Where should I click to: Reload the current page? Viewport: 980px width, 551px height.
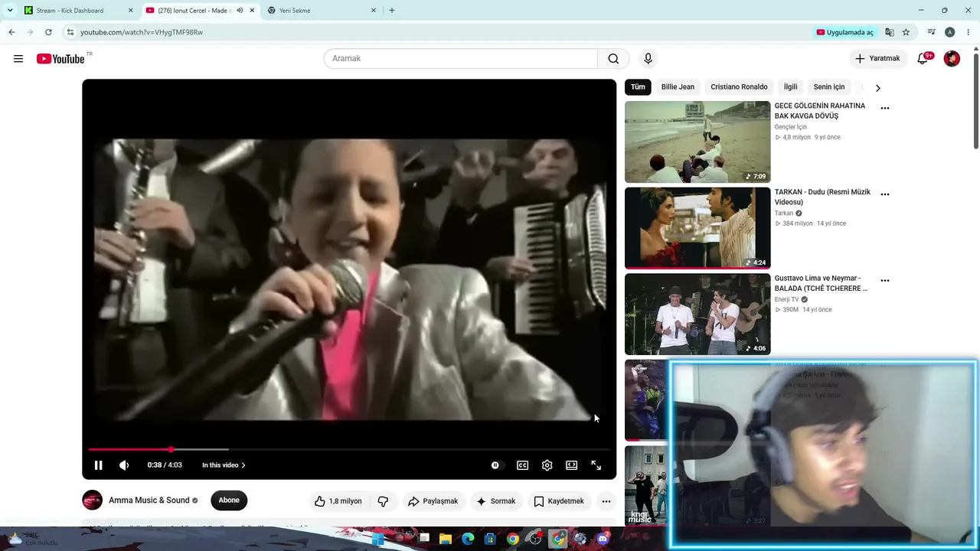(48, 32)
